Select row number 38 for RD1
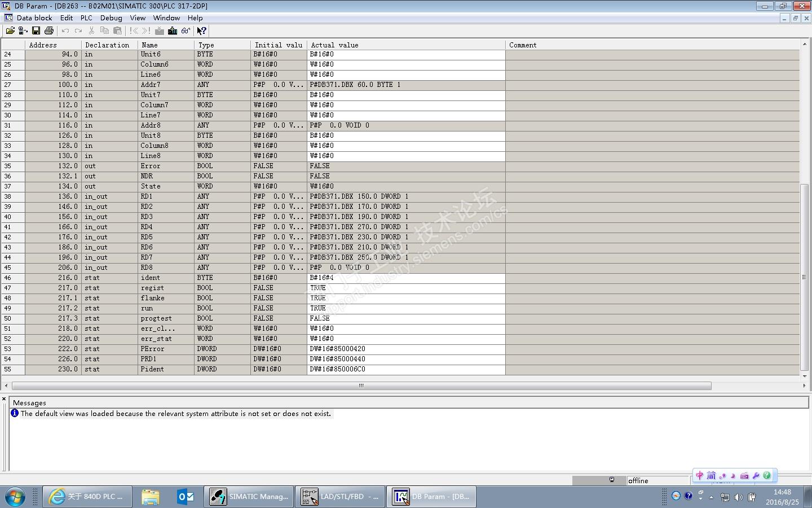The width and height of the screenshot is (812, 508). pos(13,196)
